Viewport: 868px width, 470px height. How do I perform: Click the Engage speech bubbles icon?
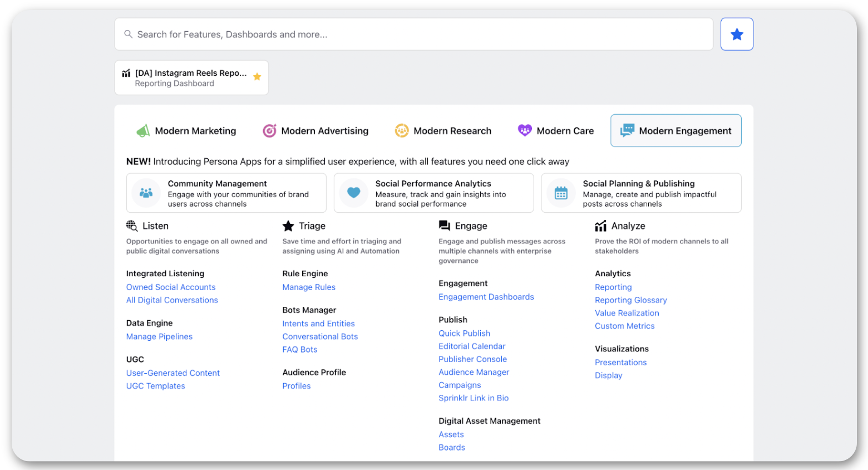pos(444,226)
